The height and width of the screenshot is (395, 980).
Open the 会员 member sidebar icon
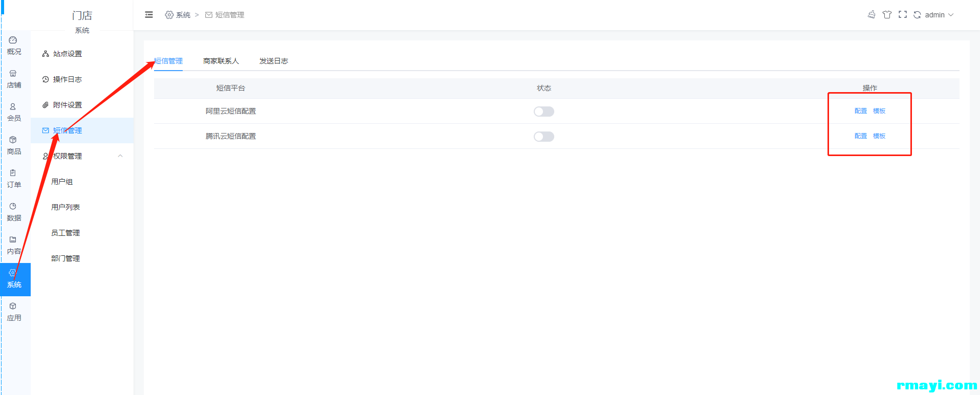point(14,112)
